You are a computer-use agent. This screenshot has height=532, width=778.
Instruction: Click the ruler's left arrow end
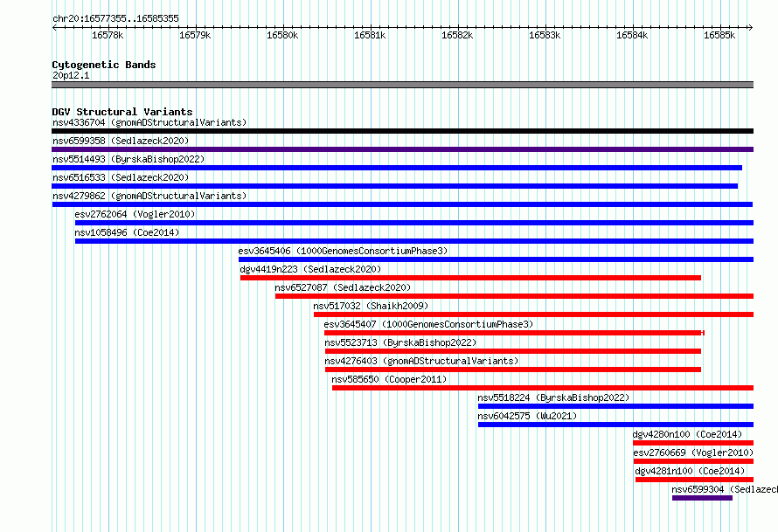[x=54, y=28]
